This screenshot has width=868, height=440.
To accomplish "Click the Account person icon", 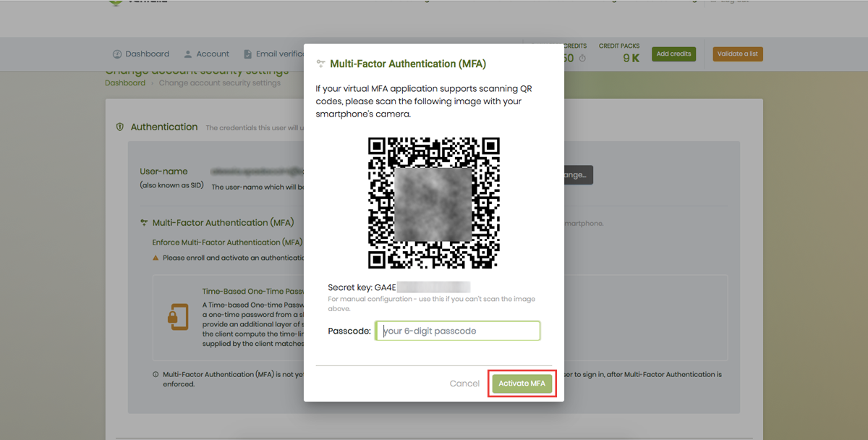I will pos(188,54).
